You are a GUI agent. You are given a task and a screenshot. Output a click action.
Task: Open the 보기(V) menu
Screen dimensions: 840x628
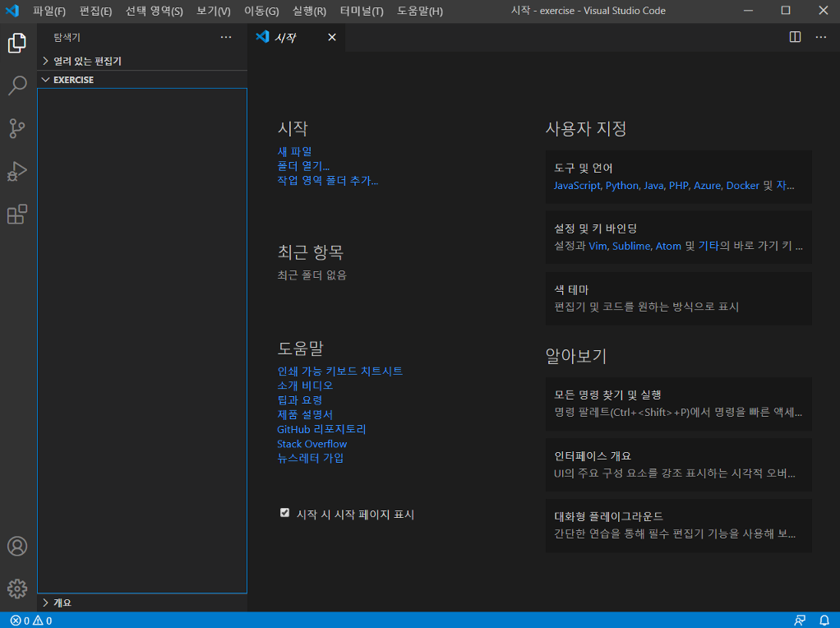tap(213, 11)
